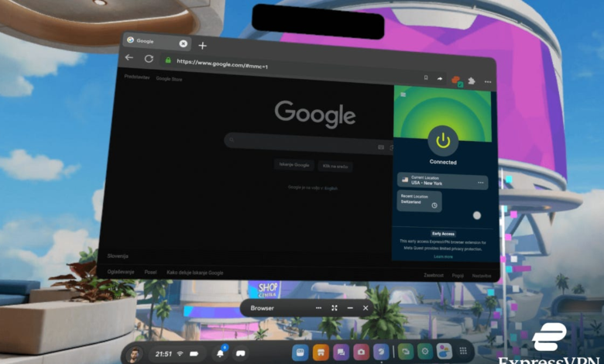This screenshot has width=604, height=364.
Task: Click the share arrow icon in toolbar
Action: coord(440,78)
